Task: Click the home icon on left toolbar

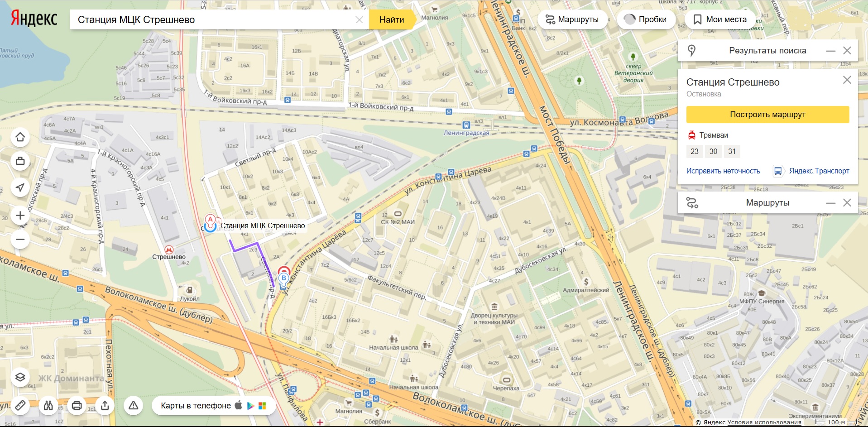Action: click(x=20, y=137)
